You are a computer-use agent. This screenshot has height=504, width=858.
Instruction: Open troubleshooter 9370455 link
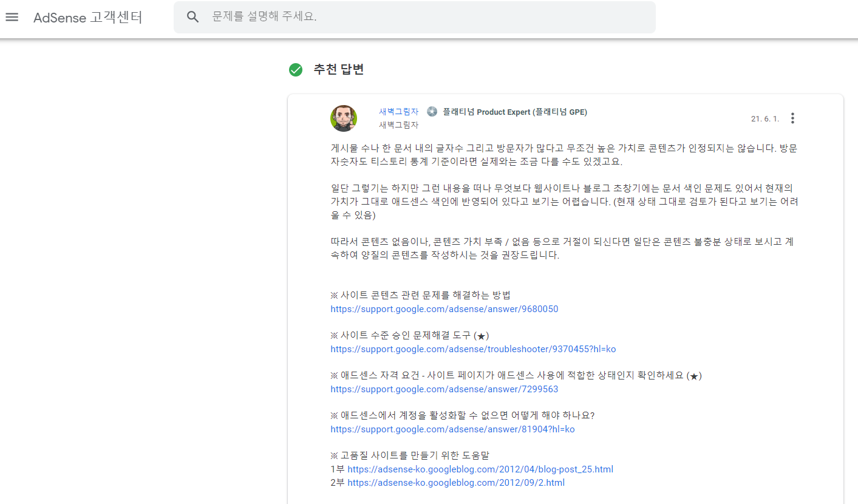473,349
